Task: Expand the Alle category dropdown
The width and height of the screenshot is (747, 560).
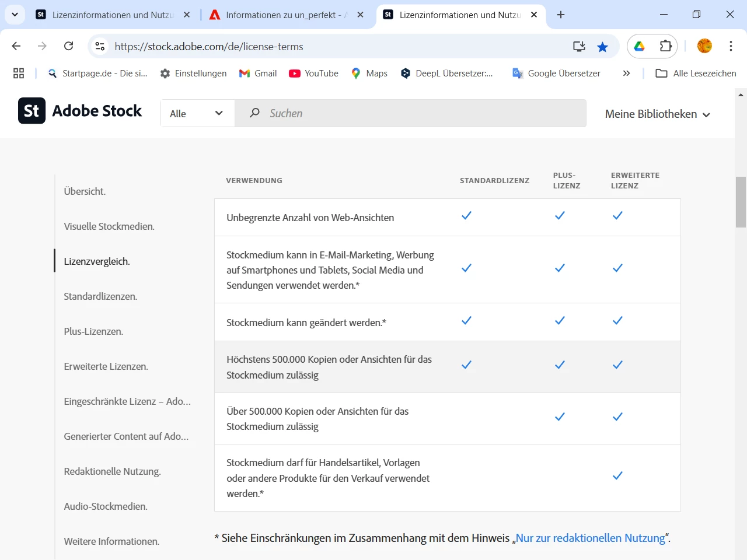Action: 197,114
